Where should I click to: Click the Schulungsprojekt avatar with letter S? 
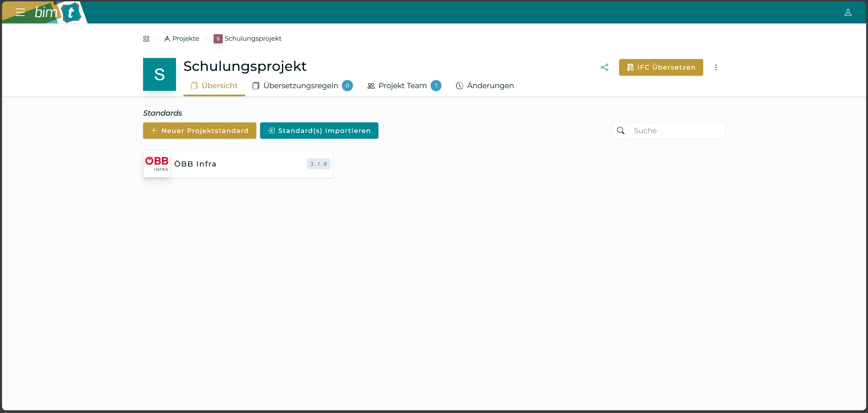click(x=159, y=74)
